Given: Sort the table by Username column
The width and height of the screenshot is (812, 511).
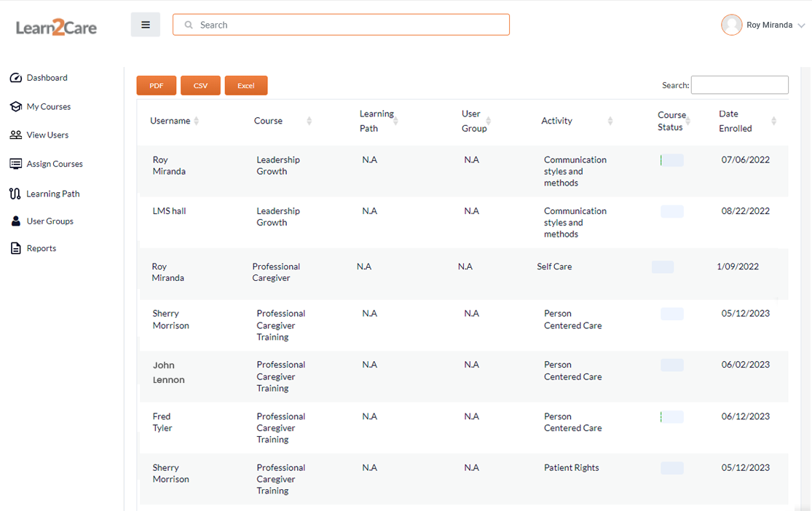Looking at the screenshot, I should point(196,121).
